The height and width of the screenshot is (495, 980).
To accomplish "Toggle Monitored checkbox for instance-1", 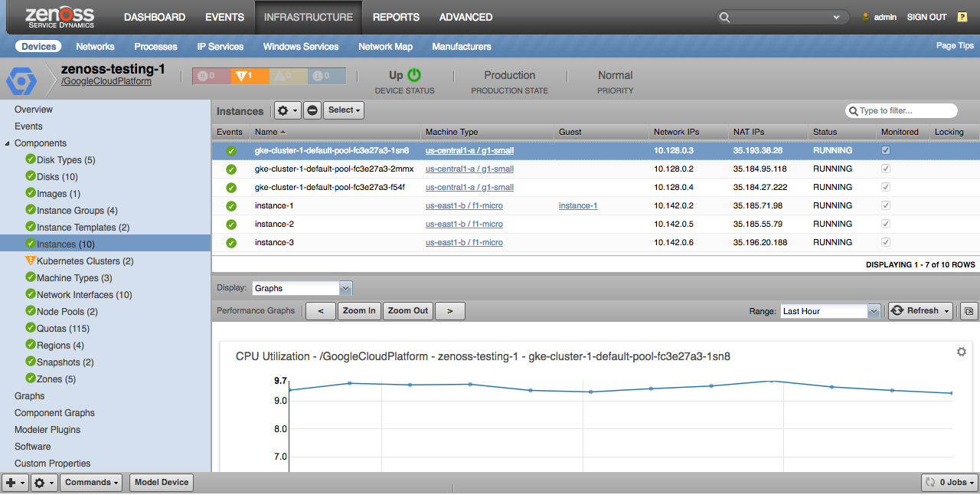I will tap(886, 206).
